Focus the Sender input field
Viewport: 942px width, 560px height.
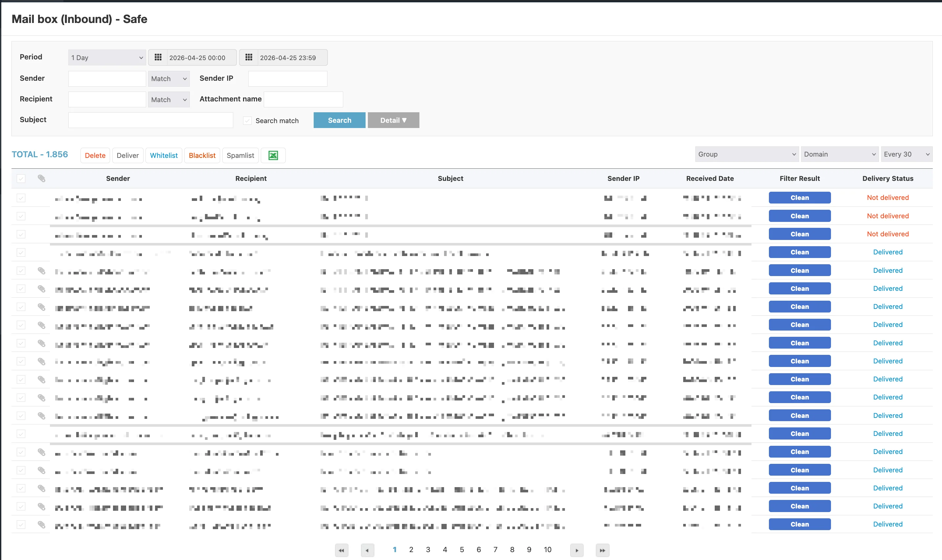point(107,78)
